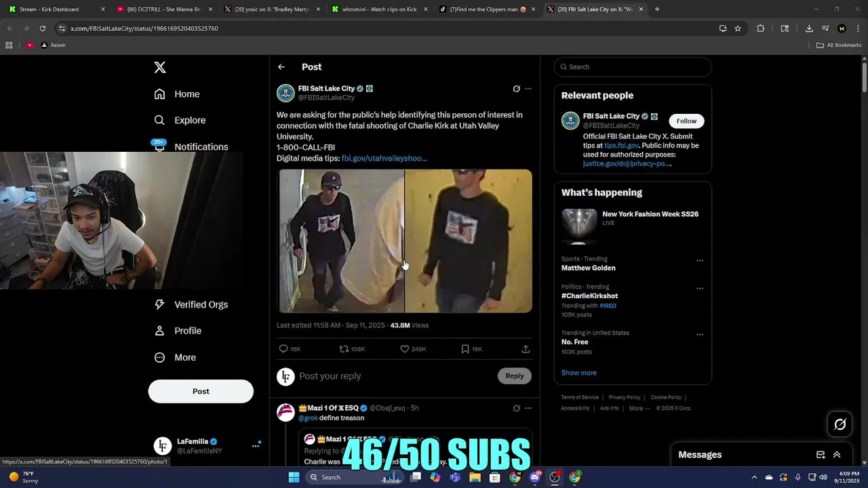Open the More menu in the sidebar

click(x=175, y=357)
